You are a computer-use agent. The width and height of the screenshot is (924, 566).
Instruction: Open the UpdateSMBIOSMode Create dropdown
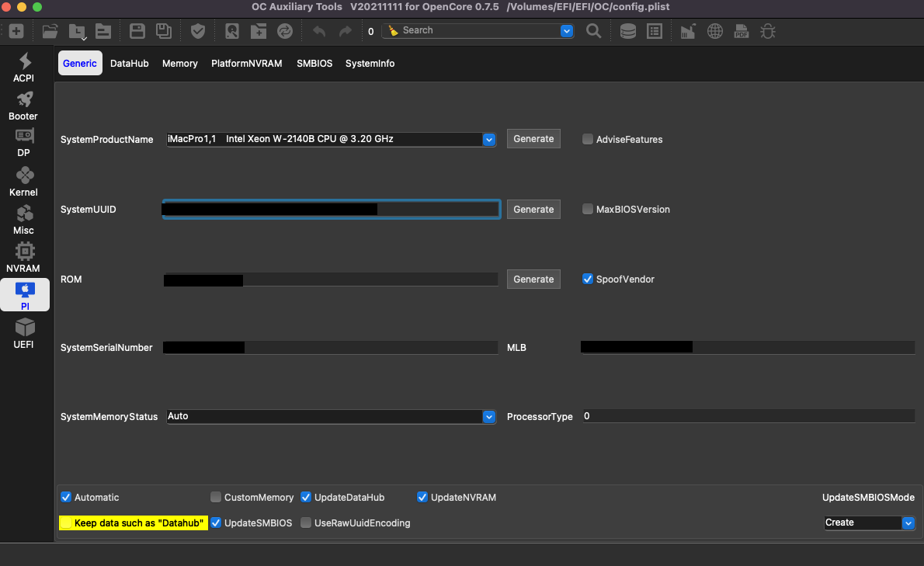908,523
